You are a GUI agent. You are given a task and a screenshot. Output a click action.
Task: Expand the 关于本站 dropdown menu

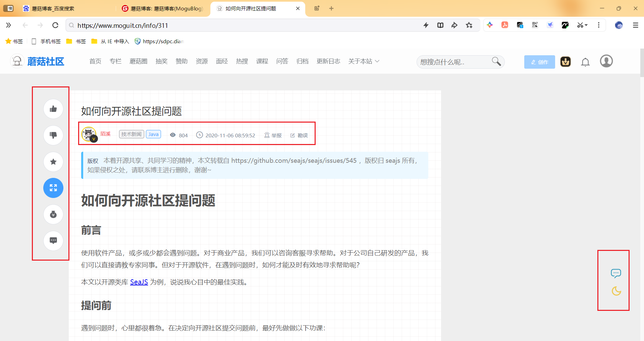364,61
